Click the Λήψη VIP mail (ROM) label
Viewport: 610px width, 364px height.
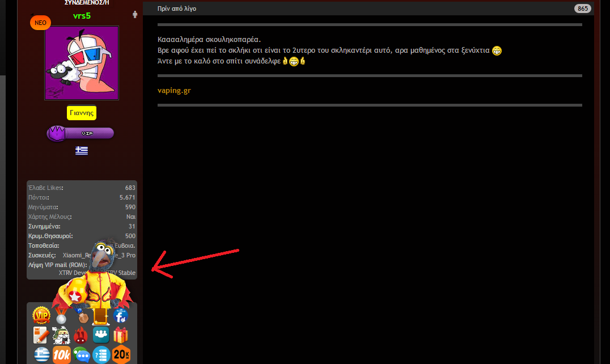(58, 265)
